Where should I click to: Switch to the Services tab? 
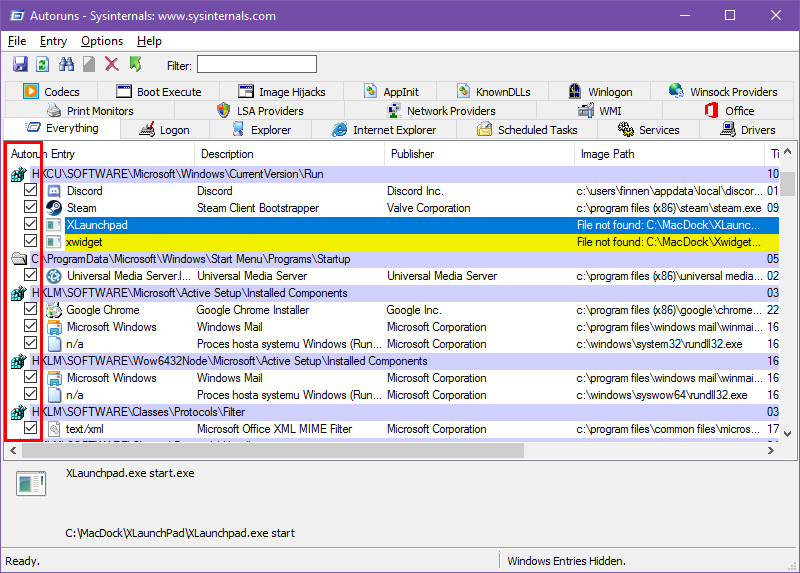[x=648, y=130]
